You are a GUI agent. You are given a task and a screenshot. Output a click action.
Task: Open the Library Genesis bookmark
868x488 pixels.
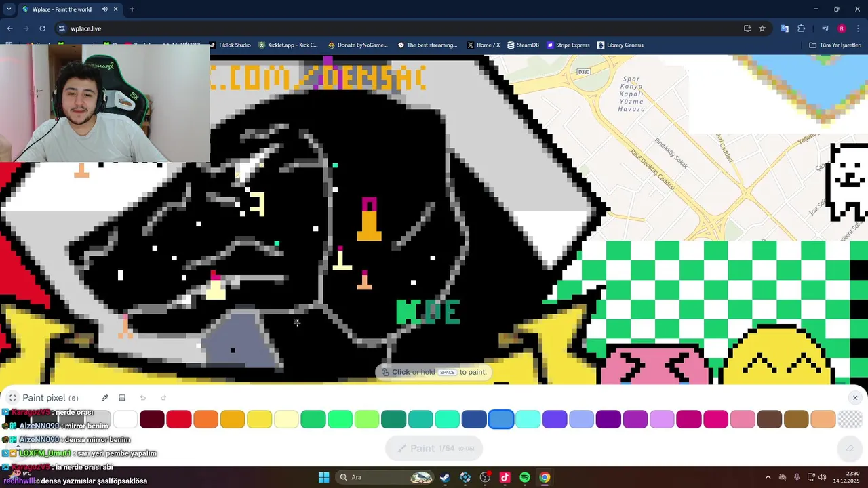620,45
